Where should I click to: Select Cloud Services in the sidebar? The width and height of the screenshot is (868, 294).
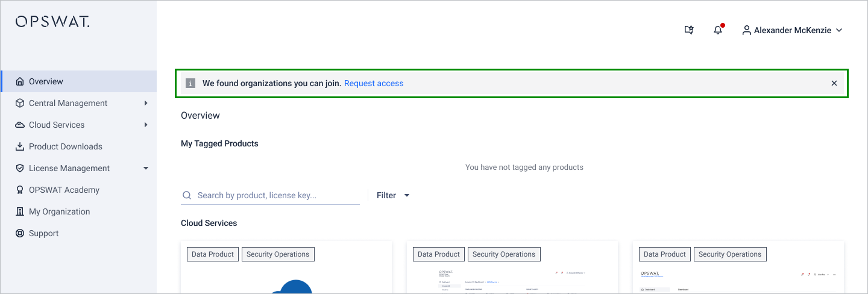tap(78, 125)
